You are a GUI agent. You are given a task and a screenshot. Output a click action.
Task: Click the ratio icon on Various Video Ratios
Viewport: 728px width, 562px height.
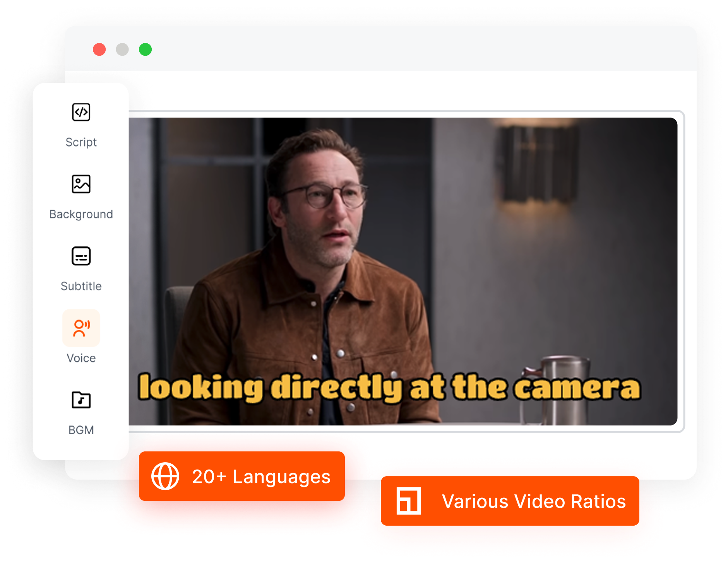coord(408,501)
